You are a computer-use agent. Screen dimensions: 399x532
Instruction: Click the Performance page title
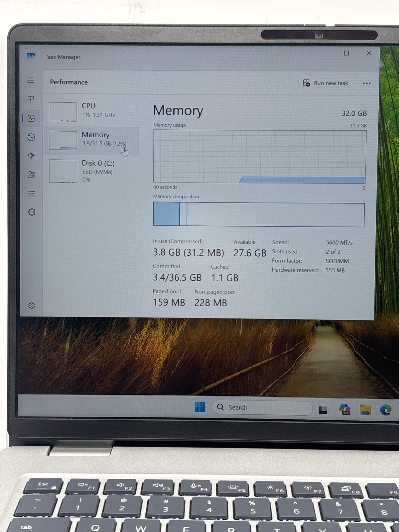click(69, 82)
